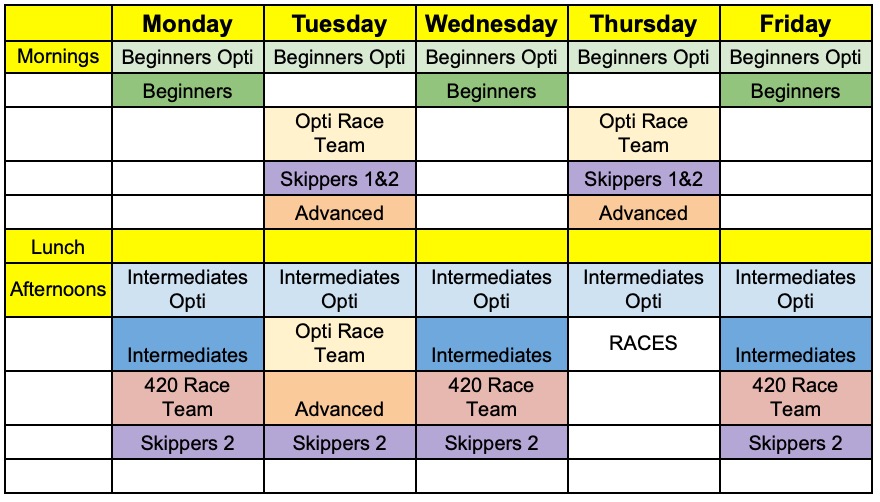Select Wednesday's green Beginners cell
The image size is (880, 502).
[492, 91]
